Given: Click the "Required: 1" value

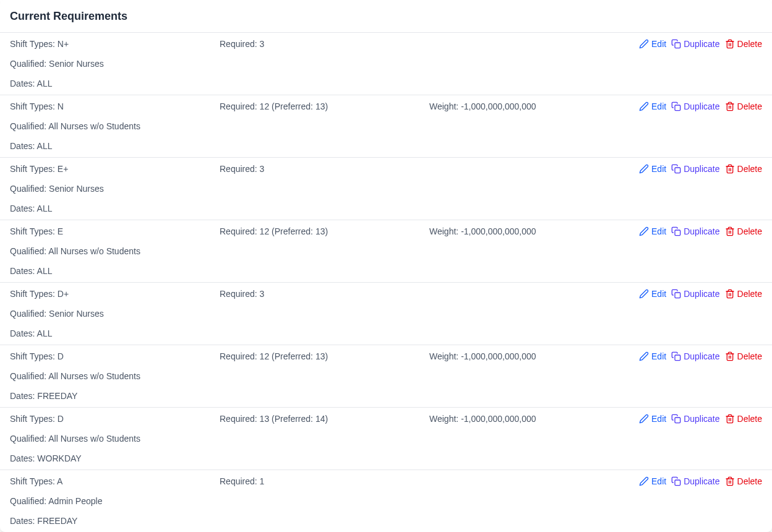Looking at the screenshot, I should coord(242,481).
